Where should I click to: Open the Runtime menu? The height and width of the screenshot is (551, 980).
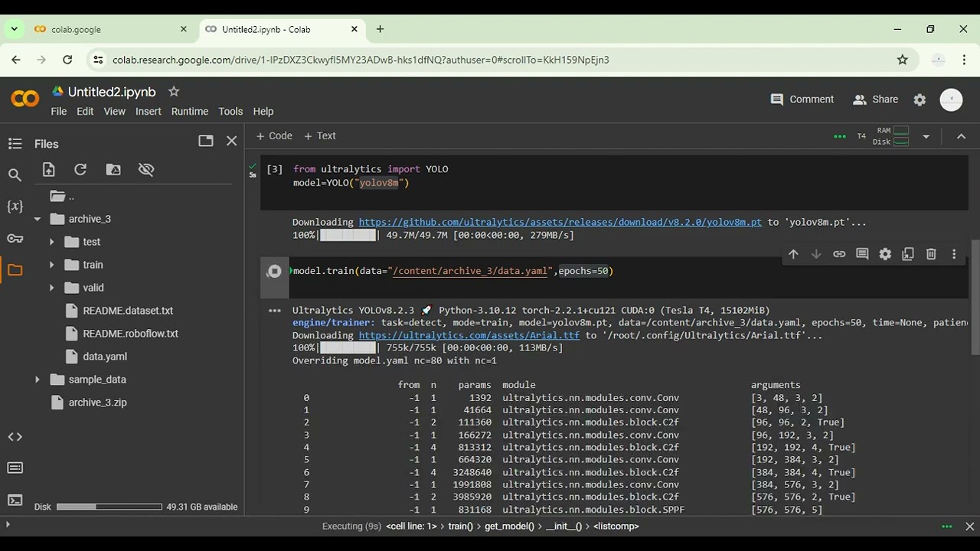pyautogui.click(x=190, y=111)
